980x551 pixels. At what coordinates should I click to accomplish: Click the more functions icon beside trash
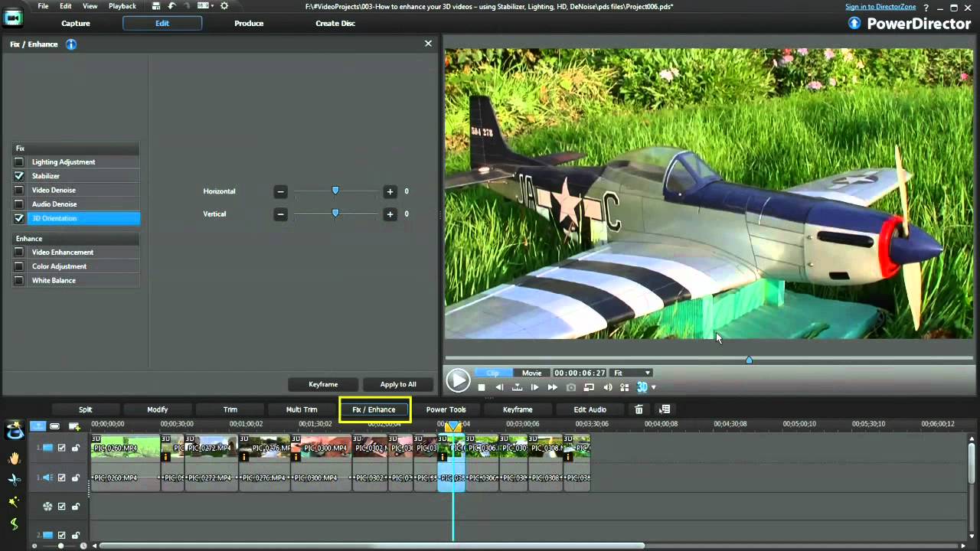point(665,409)
